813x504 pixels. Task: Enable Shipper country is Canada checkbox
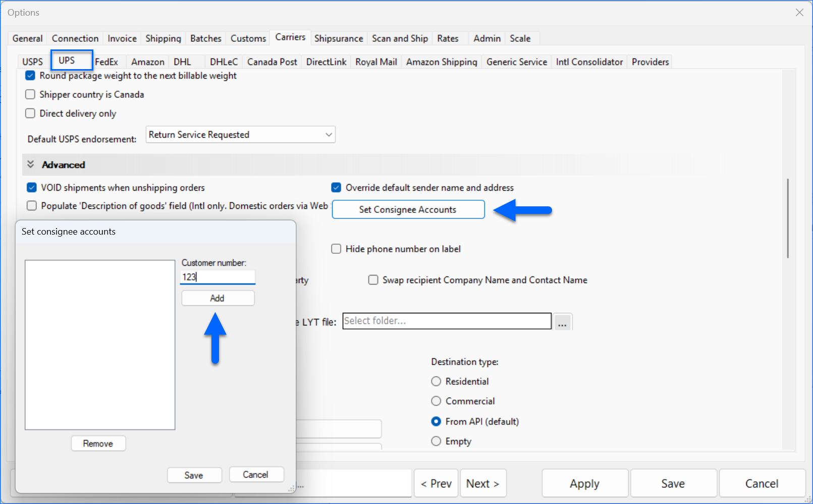(x=30, y=94)
